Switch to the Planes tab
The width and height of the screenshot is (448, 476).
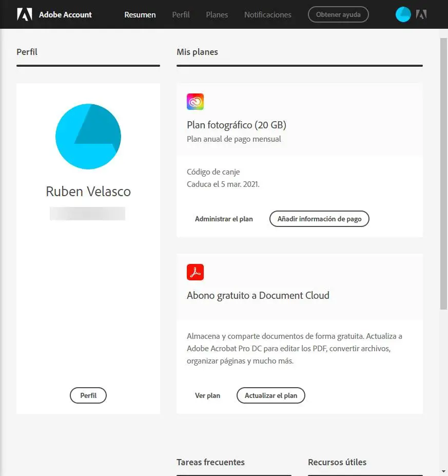point(217,14)
